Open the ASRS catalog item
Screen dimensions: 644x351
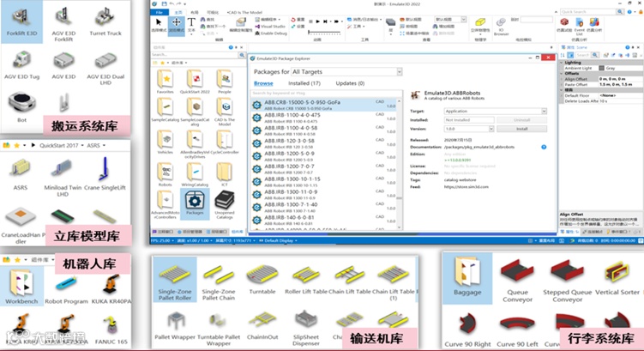(x=20, y=175)
